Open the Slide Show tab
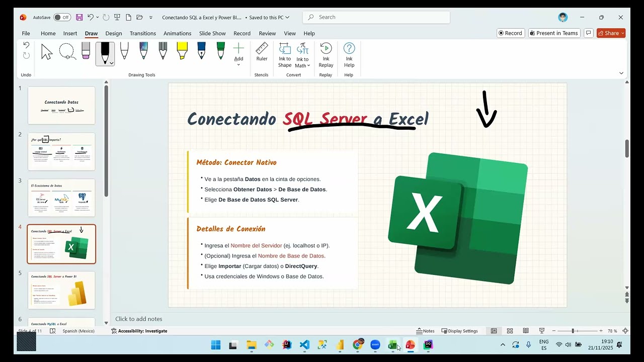The image size is (644, 362). point(212,33)
